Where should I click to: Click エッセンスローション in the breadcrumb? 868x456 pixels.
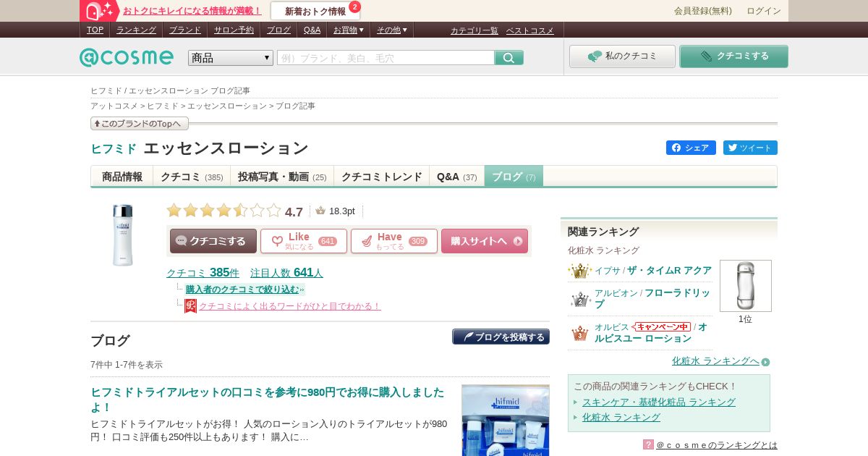[x=227, y=106]
